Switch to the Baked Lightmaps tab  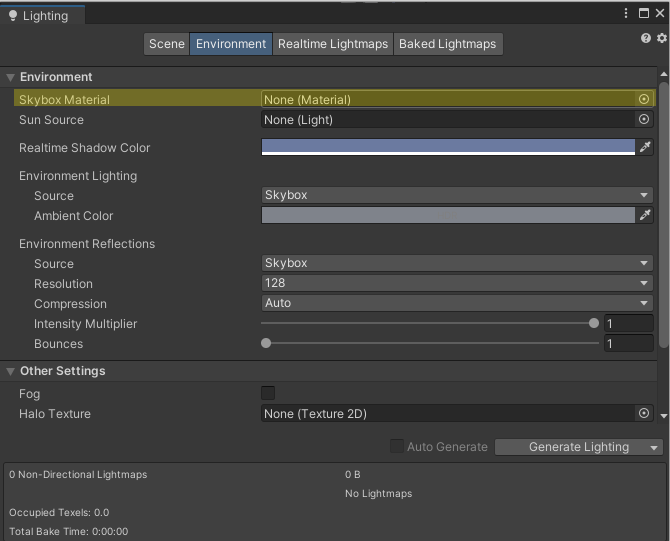447,44
